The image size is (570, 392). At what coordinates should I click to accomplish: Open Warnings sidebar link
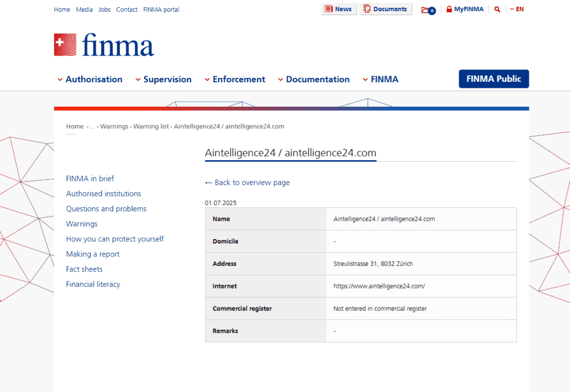pyautogui.click(x=82, y=224)
